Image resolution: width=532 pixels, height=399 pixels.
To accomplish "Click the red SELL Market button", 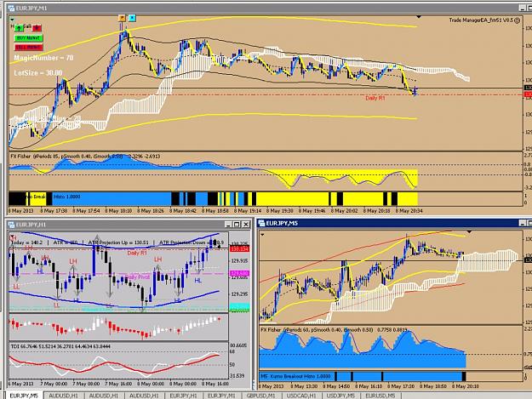I will [28, 47].
